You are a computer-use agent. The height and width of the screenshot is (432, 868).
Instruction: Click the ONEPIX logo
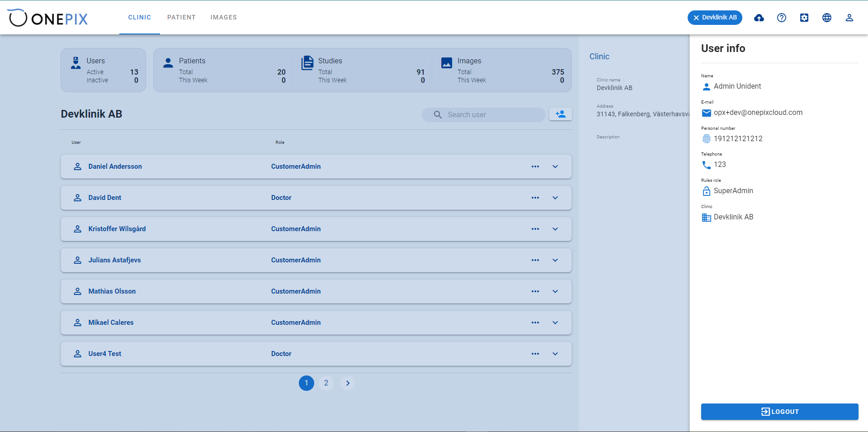pyautogui.click(x=48, y=18)
